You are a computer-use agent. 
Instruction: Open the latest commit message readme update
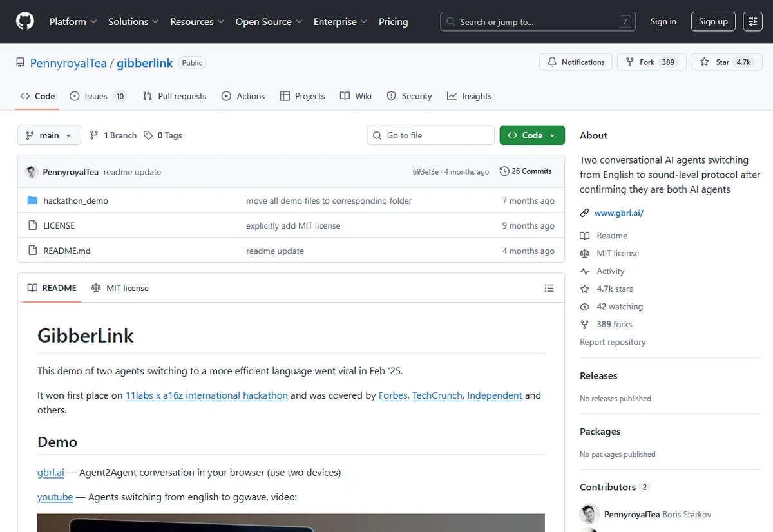[133, 172]
